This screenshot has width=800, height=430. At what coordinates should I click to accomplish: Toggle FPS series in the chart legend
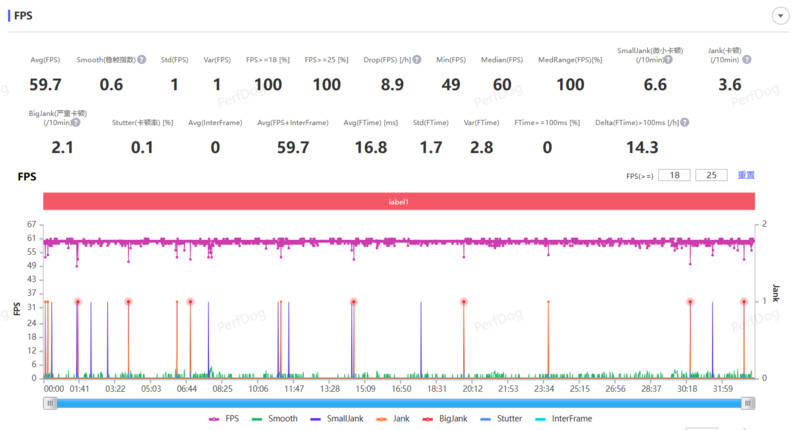[x=224, y=419]
